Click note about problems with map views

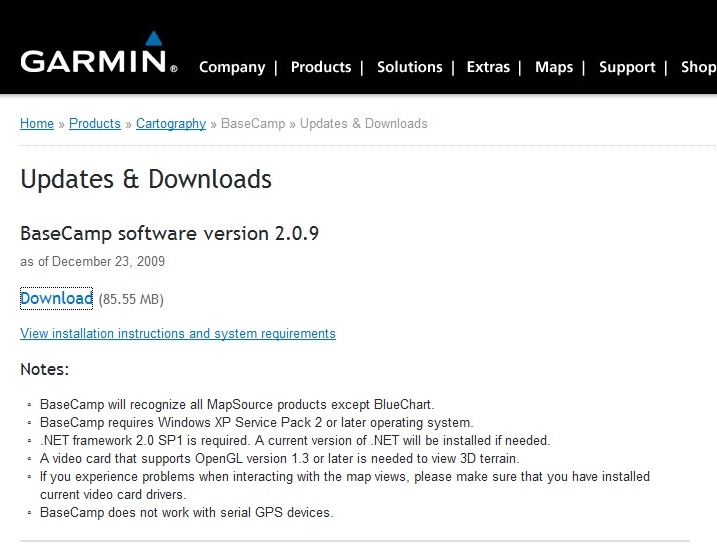click(345, 486)
